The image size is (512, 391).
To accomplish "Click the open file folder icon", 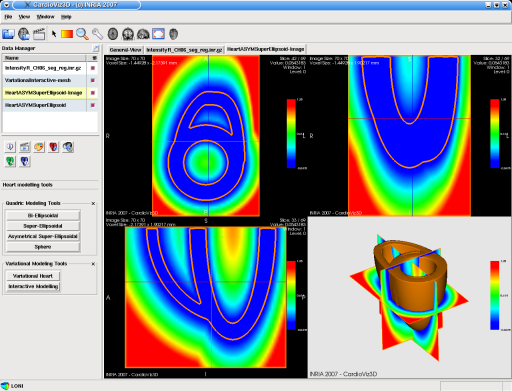I will point(8,34).
